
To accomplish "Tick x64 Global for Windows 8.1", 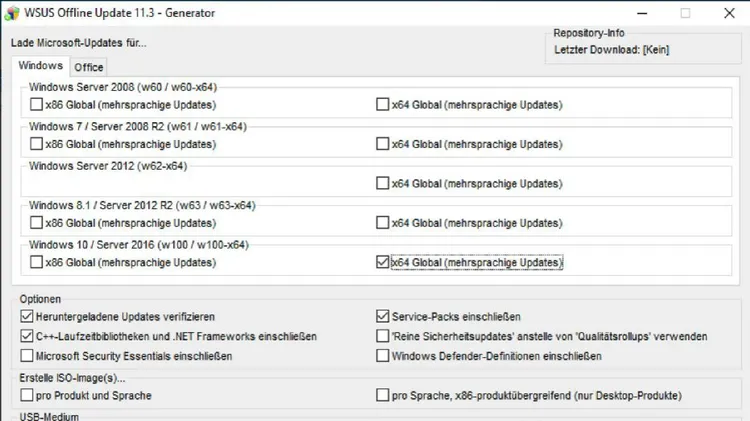I will 383,222.
